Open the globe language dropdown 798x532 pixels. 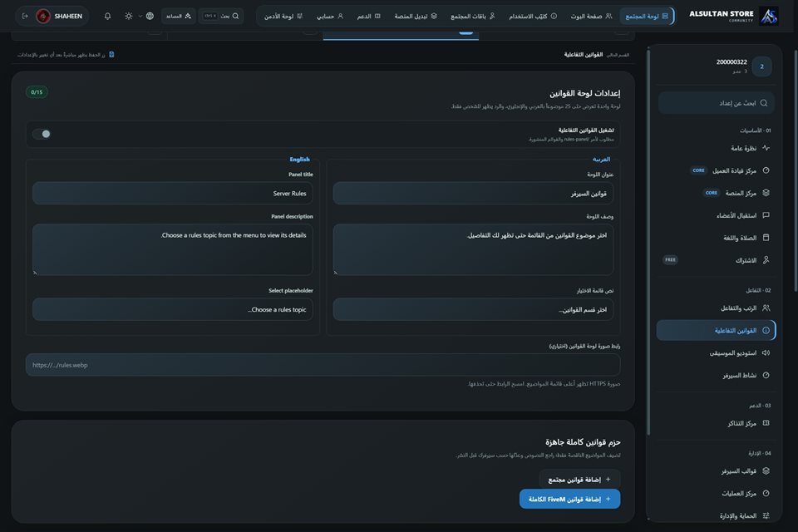point(146,17)
